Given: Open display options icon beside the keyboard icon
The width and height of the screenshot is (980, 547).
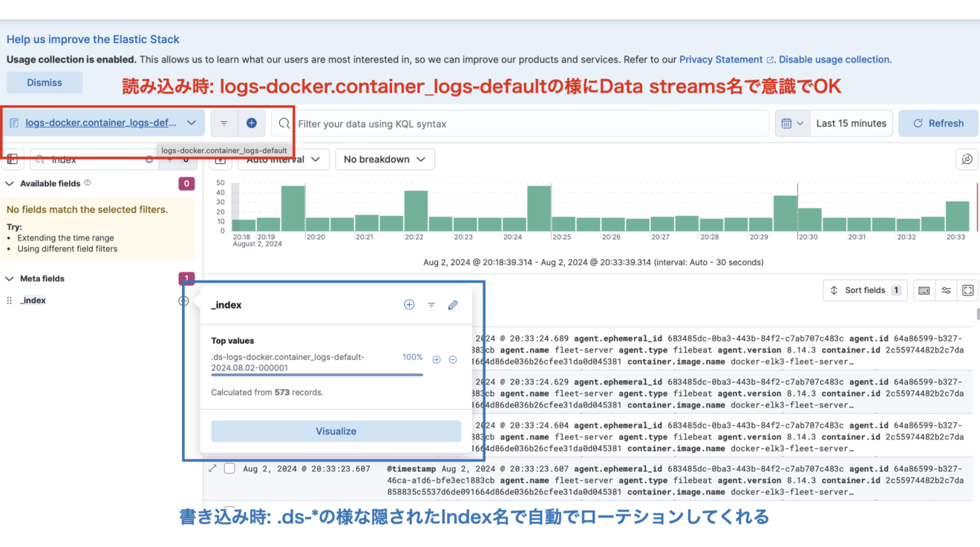Looking at the screenshot, I should 946,290.
